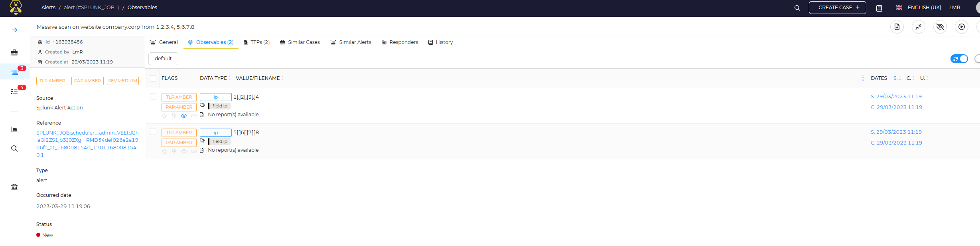Image resolution: width=980 pixels, height=246 pixels.
Task: Click the TLP:AMBER badge in alert details
Action: click(52, 81)
